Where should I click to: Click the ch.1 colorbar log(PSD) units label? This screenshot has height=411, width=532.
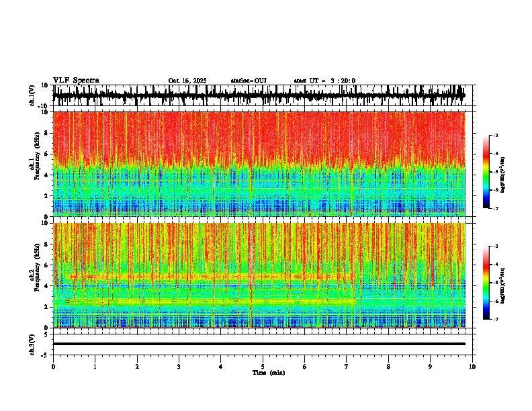click(503, 175)
